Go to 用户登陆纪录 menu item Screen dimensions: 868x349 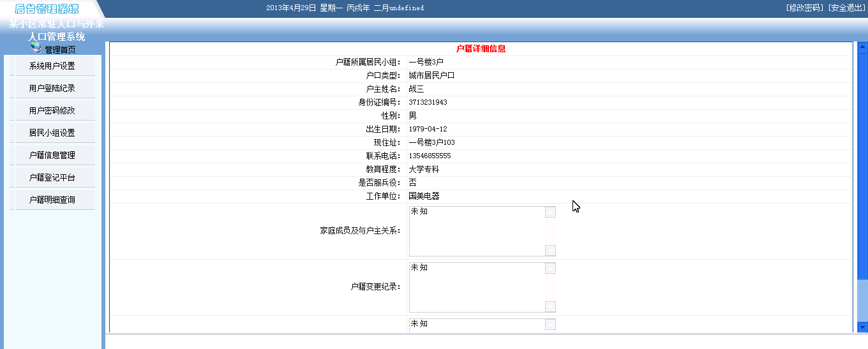point(52,88)
